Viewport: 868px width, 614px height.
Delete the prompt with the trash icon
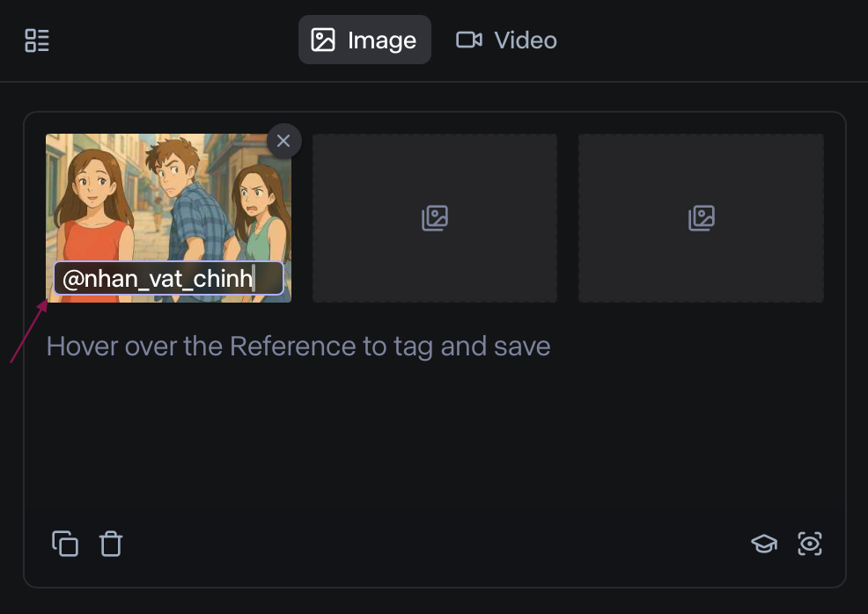pyautogui.click(x=111, y=544)
